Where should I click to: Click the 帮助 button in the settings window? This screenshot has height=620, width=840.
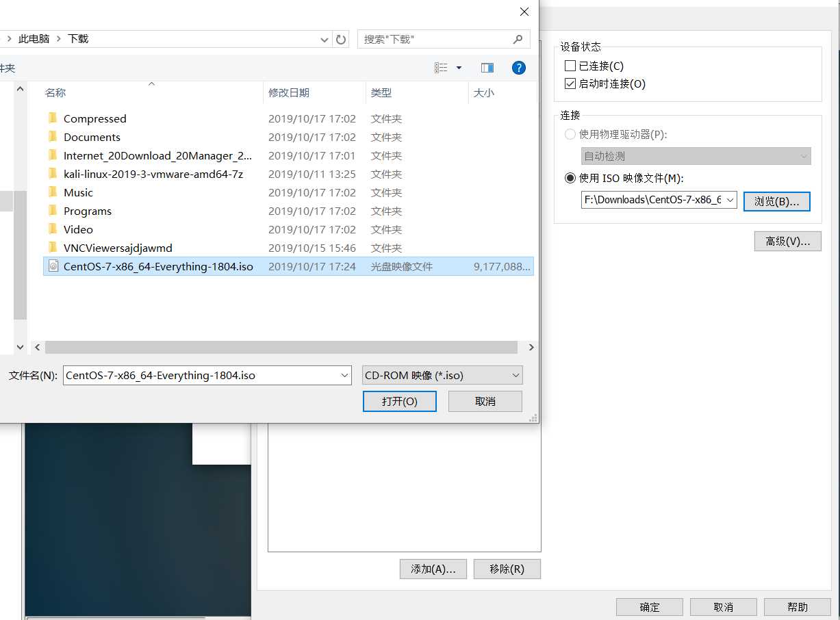point(798,607)
